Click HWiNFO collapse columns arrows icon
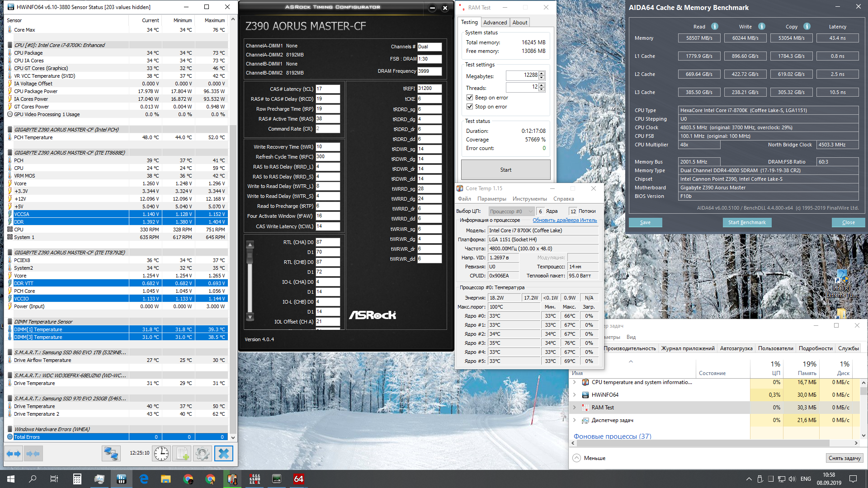Image resolution: width=868 pixels, height=488 pixels. click(x=33, y=453)
